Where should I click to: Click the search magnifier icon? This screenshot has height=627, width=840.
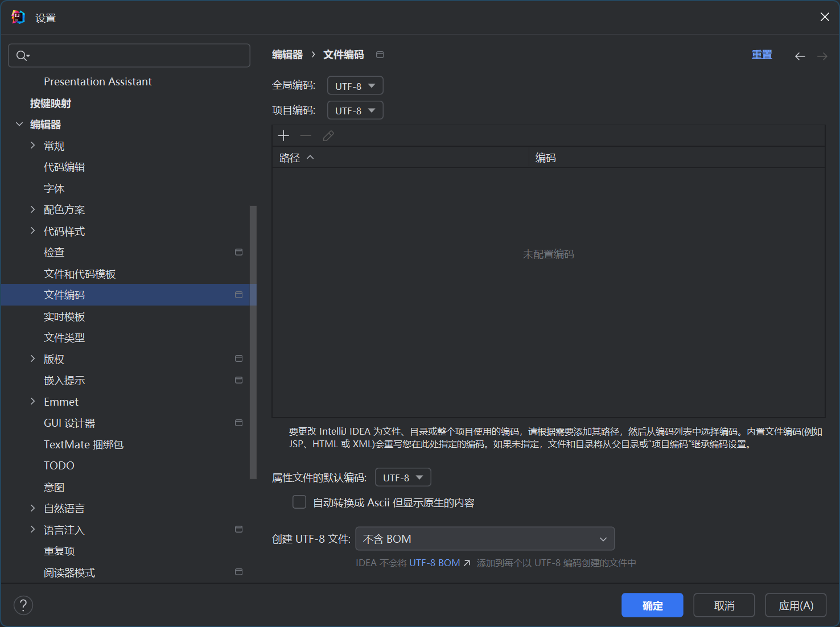pyautogui.click(x=22, y=55)
